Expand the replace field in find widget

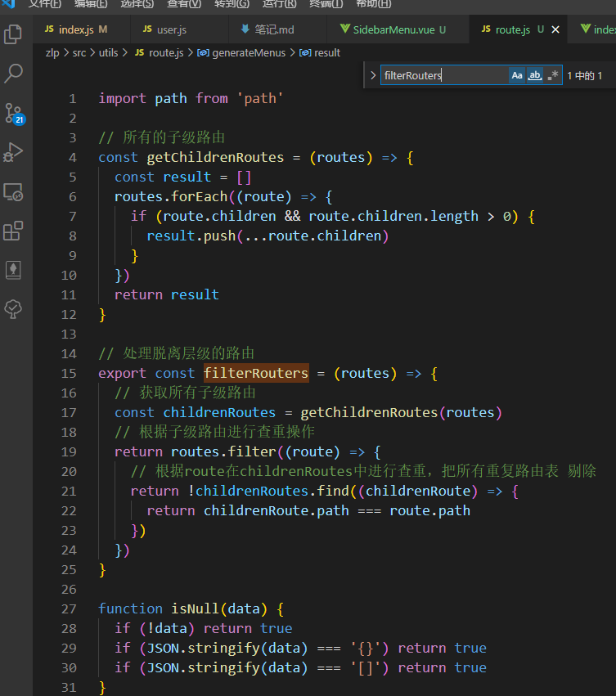pos(373,75)
